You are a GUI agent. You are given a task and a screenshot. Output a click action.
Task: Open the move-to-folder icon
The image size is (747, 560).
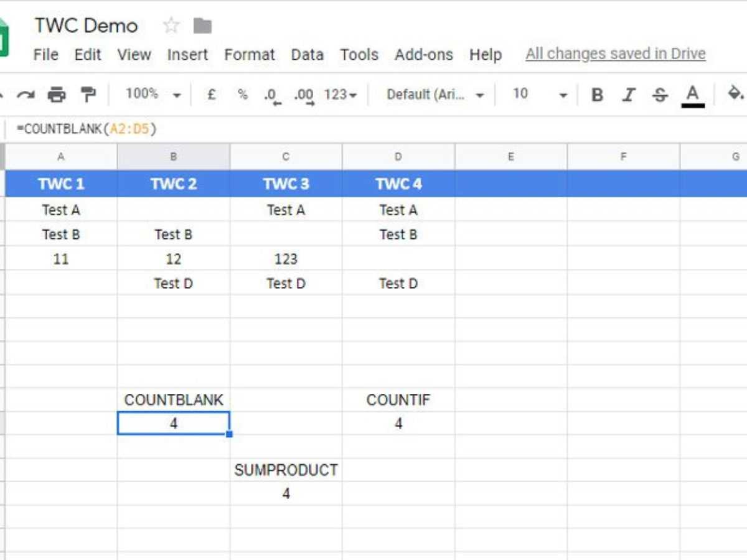(202, 26)
